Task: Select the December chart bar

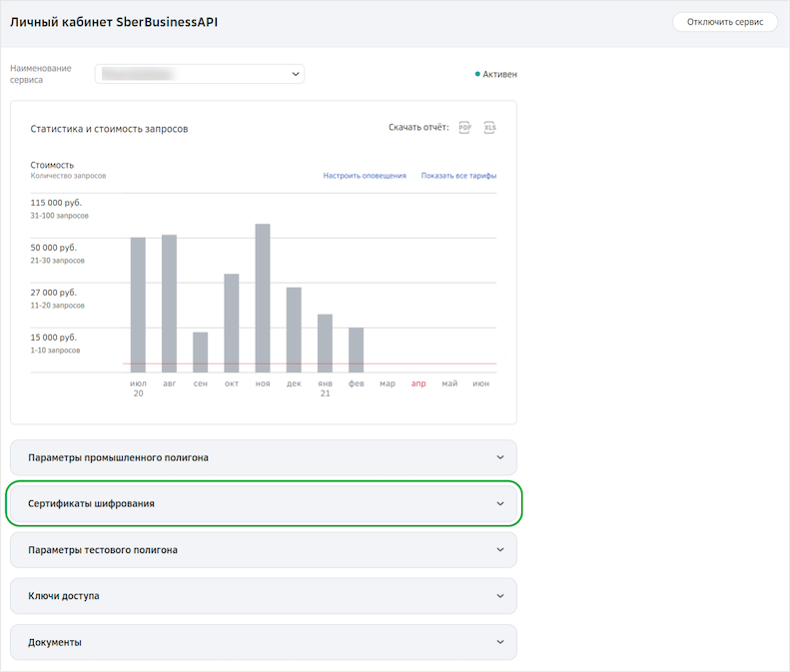Action: point(294,330)
